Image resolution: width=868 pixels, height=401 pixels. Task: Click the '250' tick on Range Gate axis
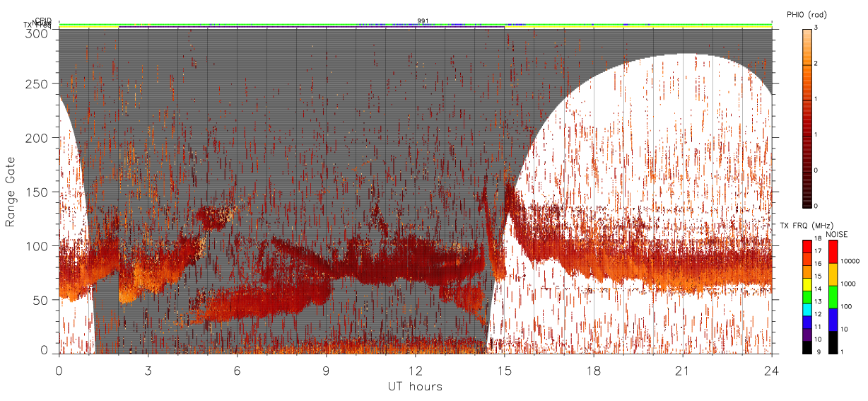click(37, 84)
